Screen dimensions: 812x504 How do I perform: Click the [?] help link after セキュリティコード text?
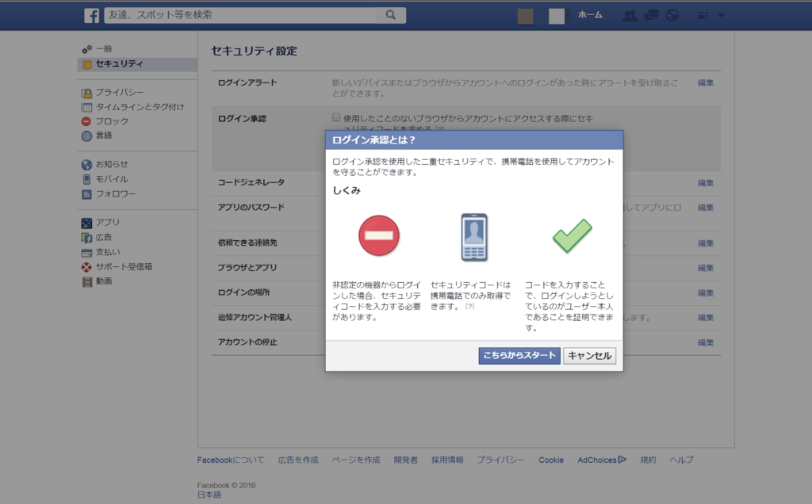[469, 307]
